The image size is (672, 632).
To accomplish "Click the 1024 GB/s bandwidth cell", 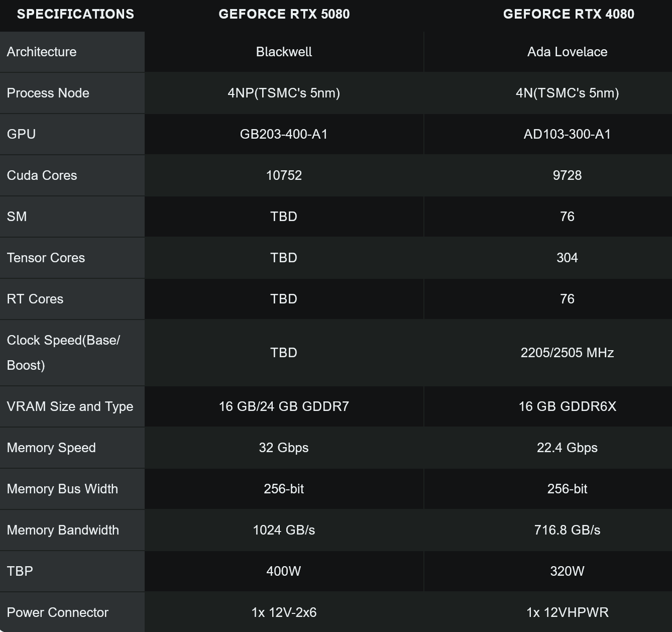I will pyautogui.click(x=284, y=530).
